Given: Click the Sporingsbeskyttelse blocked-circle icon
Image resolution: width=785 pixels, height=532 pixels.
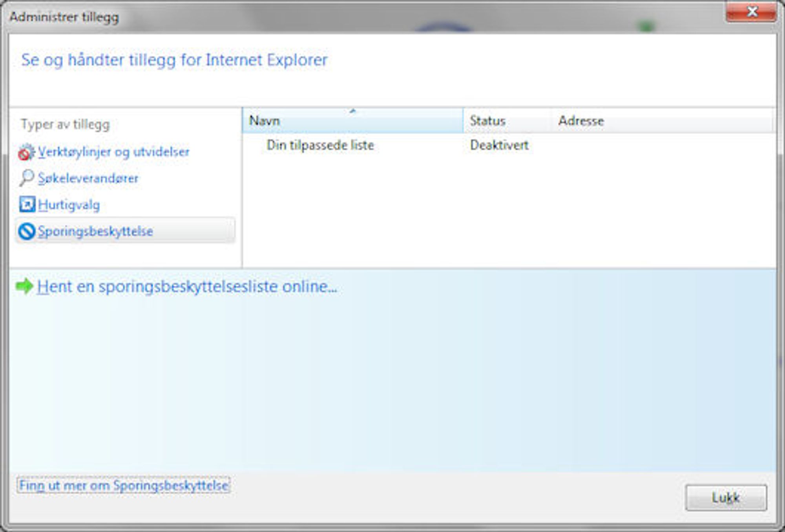Looking at the screenshot, I should [x=27, y=231].
